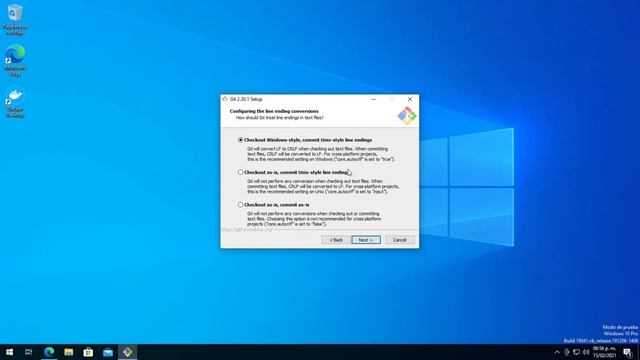Open Microsoft Store from the taskbar
The width and height of the screenshot is (640, 360).
click(88, 352)
